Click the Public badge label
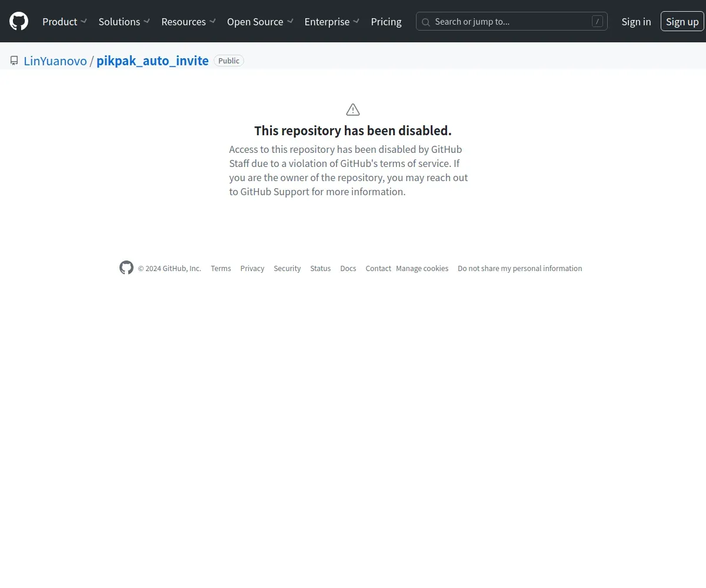The width and height of the screenshot is (706, 588). pos(229,61)
